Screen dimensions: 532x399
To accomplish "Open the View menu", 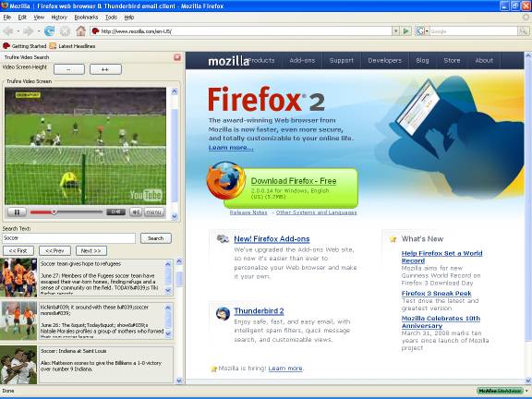I will tap(39, 17).
